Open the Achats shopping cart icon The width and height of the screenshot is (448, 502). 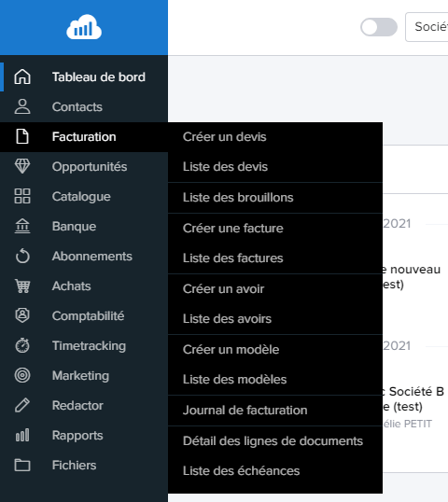tap(22, 286)
